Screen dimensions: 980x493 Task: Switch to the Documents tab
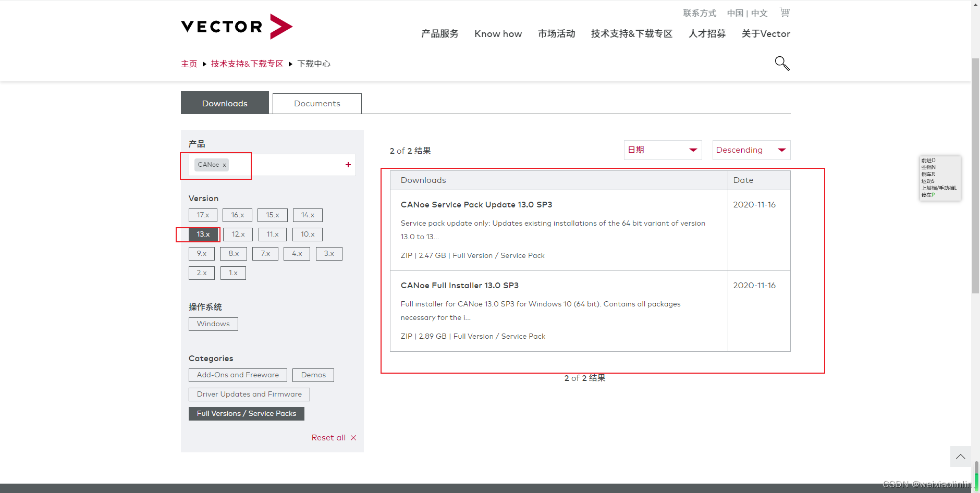[x=317, y=104]
